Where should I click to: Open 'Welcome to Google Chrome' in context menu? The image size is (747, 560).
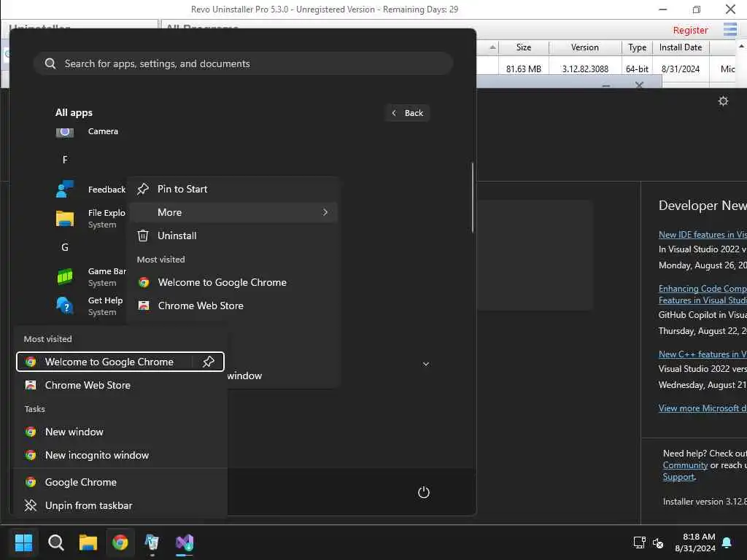(x=233, y=282)
